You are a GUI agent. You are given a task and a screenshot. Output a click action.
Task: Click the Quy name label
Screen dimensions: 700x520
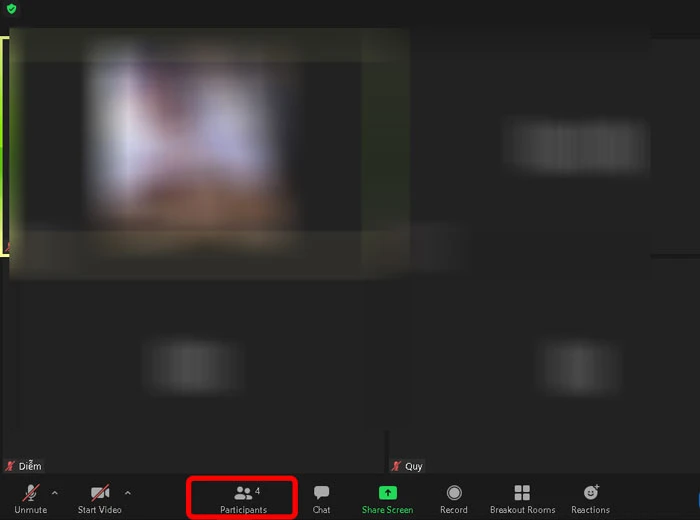tap(413, 466)
